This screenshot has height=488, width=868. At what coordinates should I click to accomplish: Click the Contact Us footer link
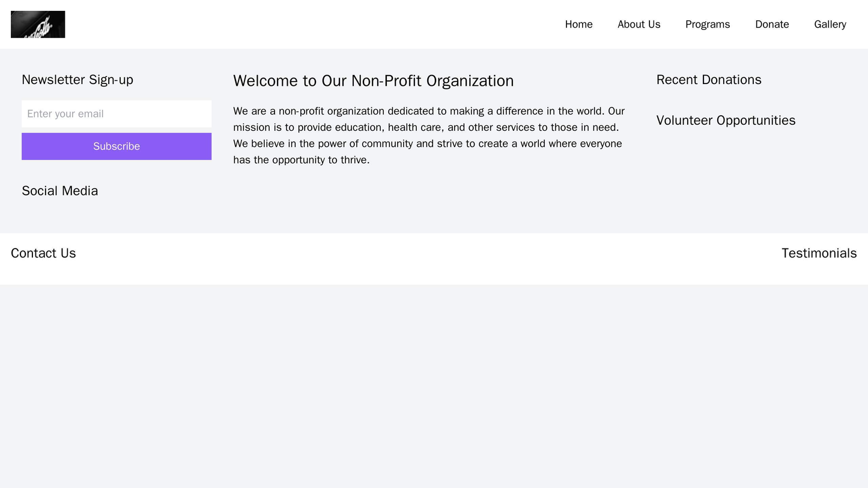click(43, 253)
